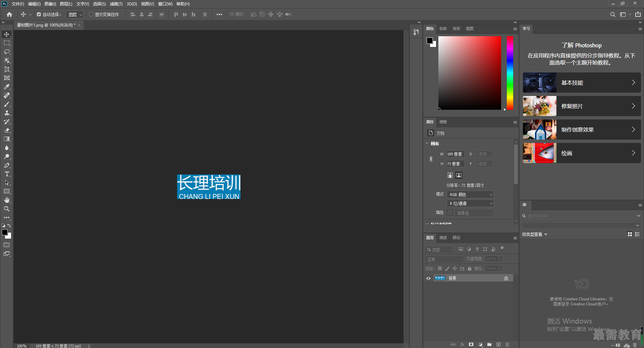Collapse the Canvas section in Properties

point(427,143)
